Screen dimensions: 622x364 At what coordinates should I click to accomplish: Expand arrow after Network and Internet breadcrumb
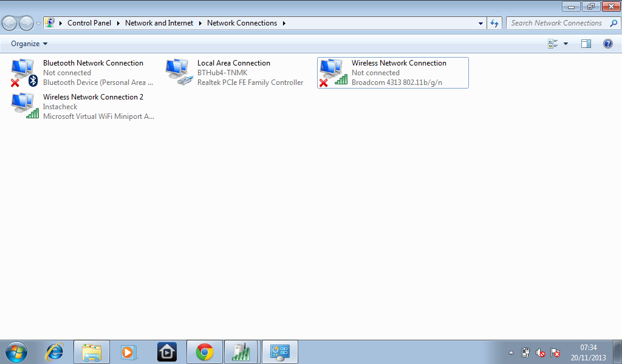pos(200,24)
